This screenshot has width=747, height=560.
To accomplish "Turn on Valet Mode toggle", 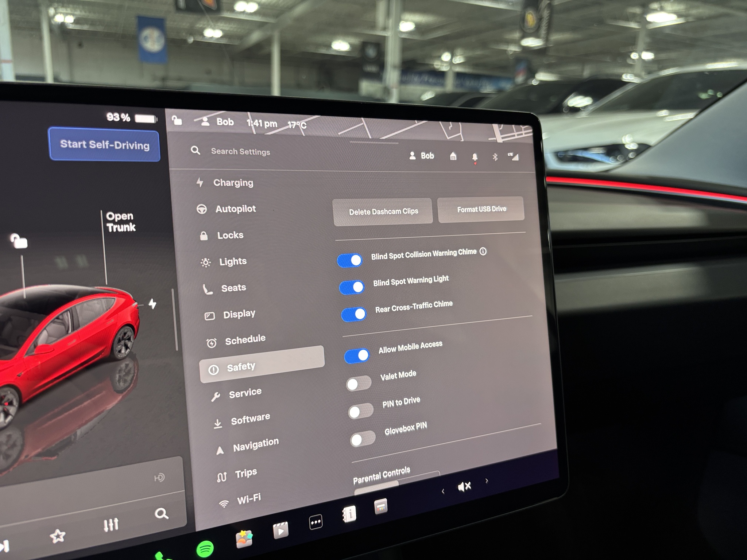I will 359,383.
